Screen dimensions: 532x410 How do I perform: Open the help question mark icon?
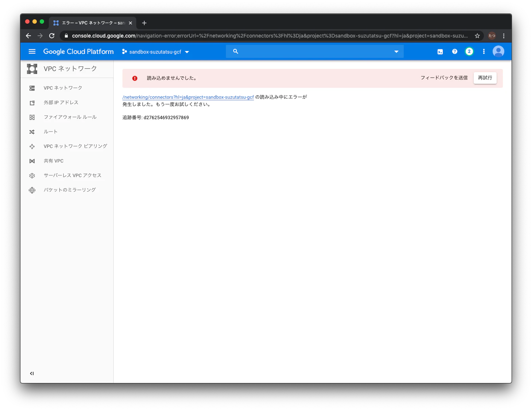[x=455, y=51]
